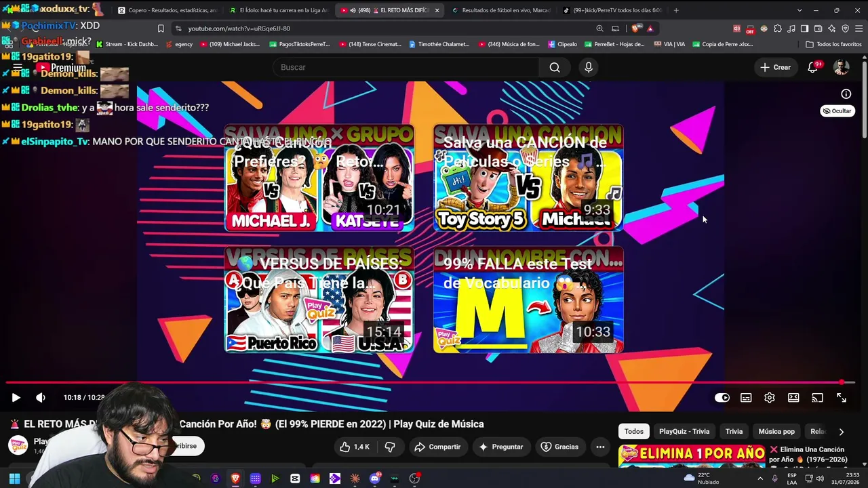The height and width of the screenshot is (488, 868).
Task: Submit search with the magnifying glass button
Action: tap(555, 67)
